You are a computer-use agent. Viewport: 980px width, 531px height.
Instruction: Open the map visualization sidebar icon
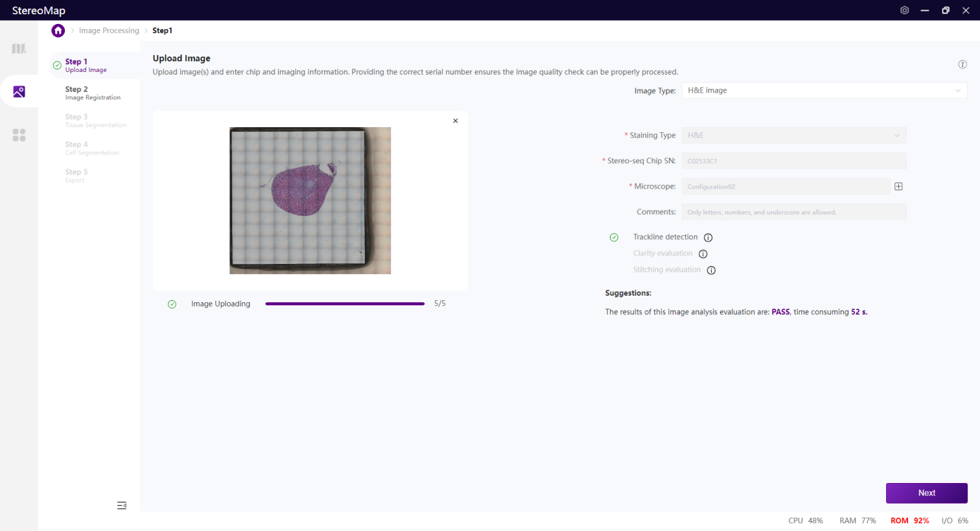coord(19,49)
